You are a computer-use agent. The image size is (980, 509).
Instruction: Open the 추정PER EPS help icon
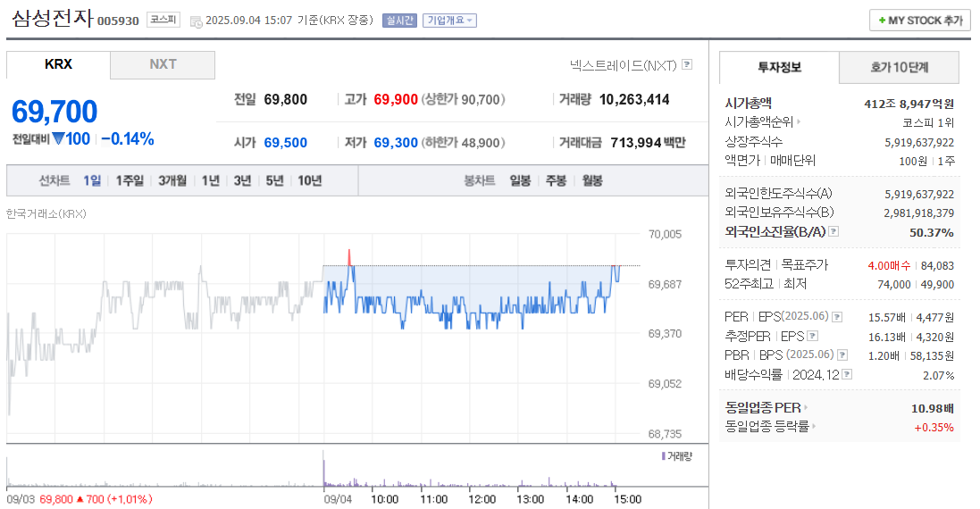pos(813,336)
